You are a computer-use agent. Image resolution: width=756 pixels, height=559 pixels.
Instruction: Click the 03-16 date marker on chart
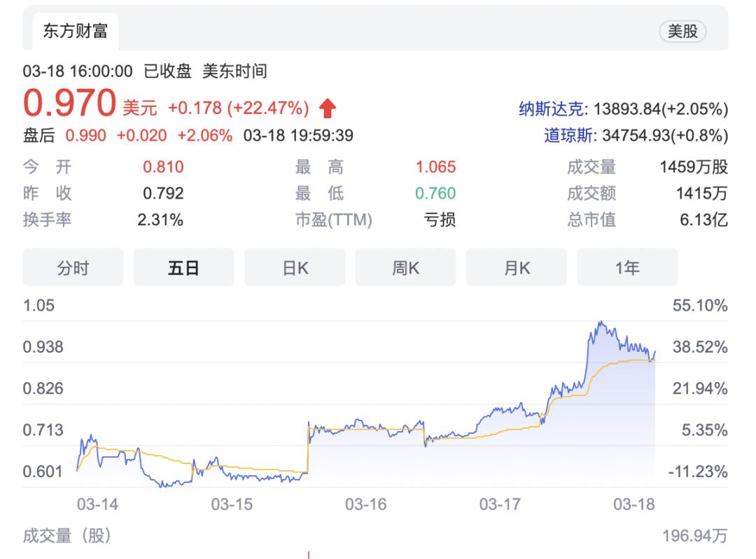365,504
